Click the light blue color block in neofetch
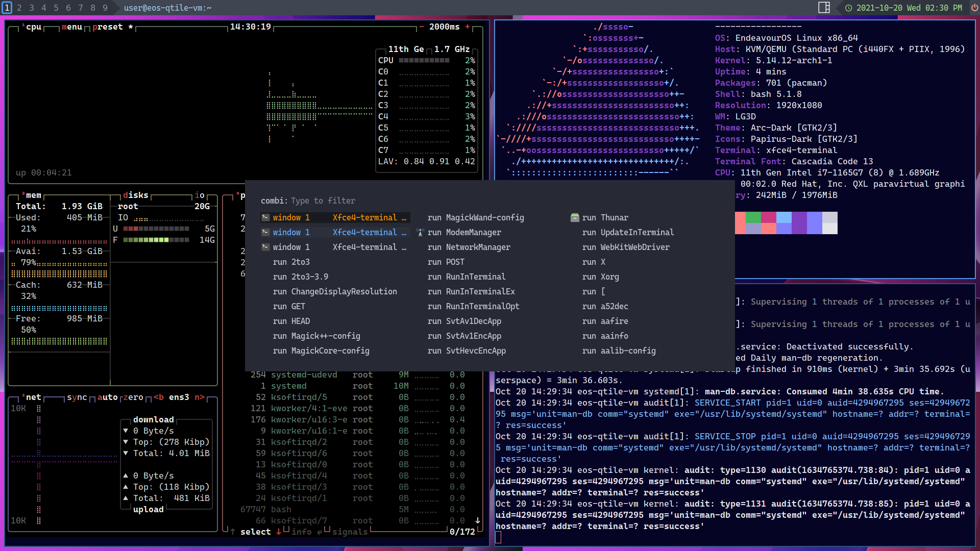 pos(784,217)
